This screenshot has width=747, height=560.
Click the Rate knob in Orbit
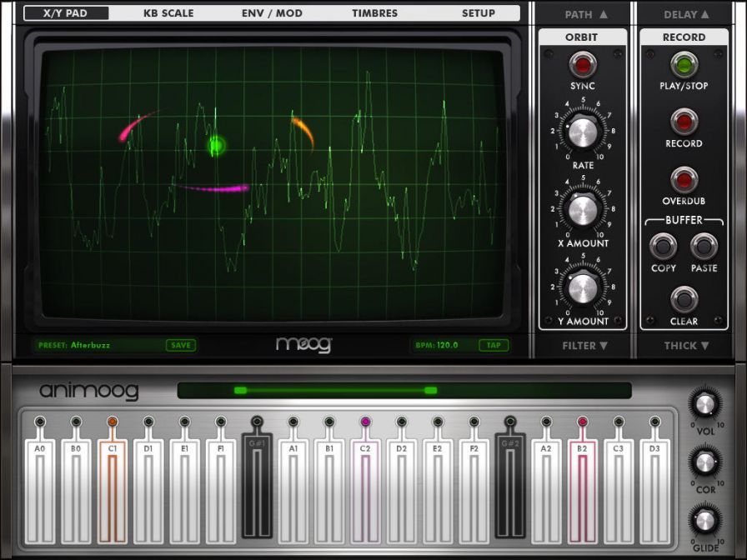coord(583,131)
